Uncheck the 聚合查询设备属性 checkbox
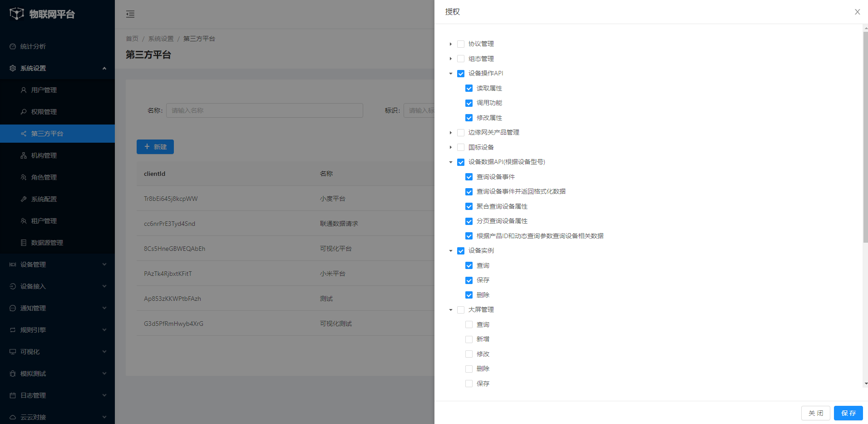This screenshot has width=868, height=424. click(469, 206)
